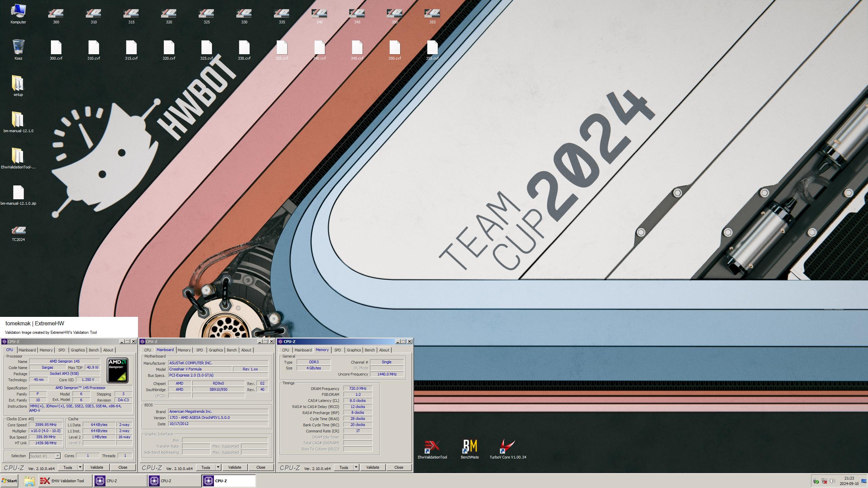868x488 pixels.
Task: Click Validate in Memory window
Action: [x=373, y=467]
